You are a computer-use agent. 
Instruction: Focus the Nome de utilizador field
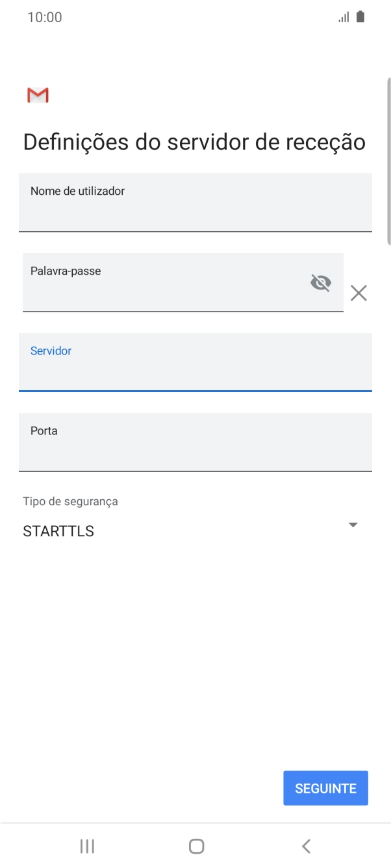[x=195, y=203]
